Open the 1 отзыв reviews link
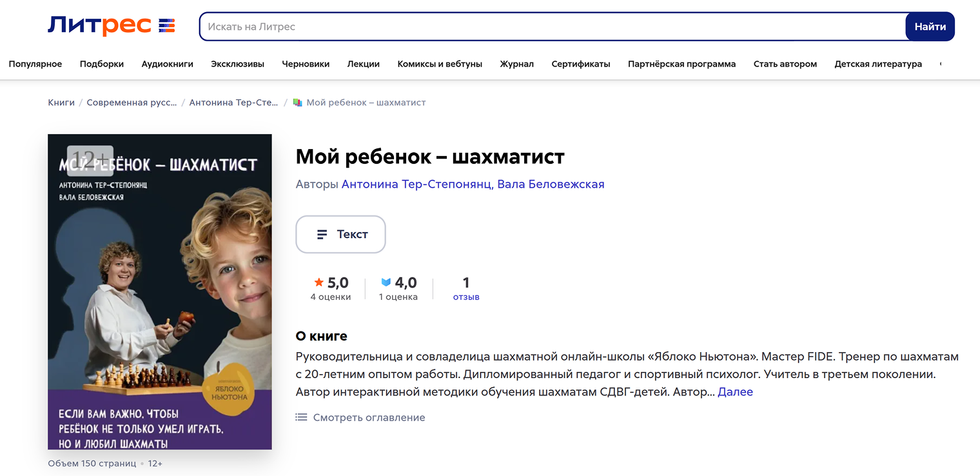 point(466,289)
